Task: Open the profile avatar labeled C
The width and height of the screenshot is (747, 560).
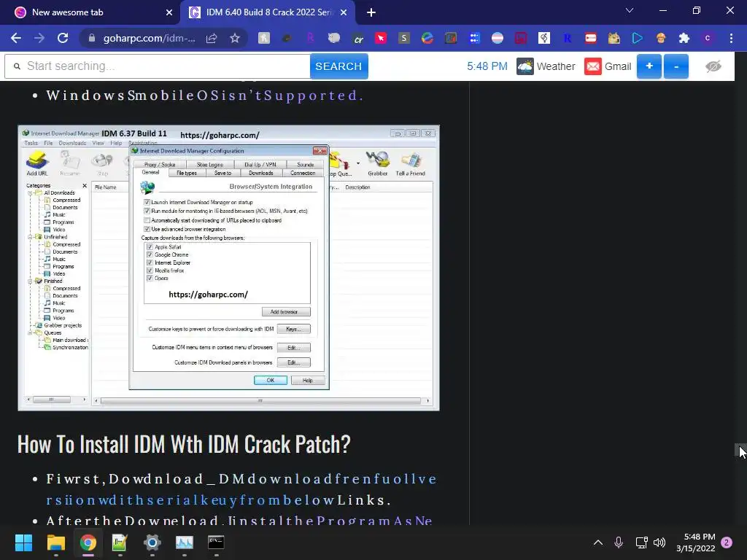Action: point(708,38)
